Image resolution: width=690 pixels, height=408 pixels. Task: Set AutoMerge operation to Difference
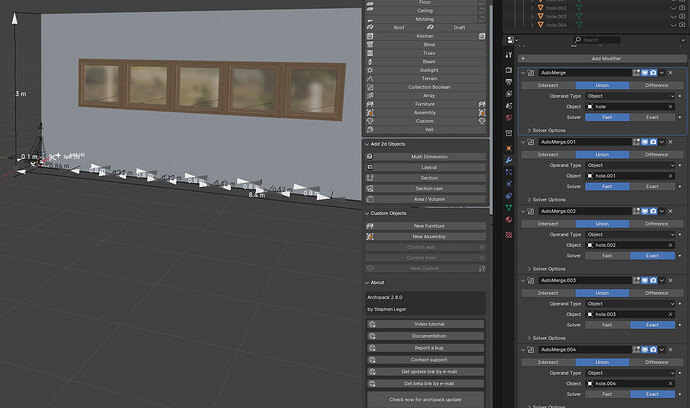[657, 85]
